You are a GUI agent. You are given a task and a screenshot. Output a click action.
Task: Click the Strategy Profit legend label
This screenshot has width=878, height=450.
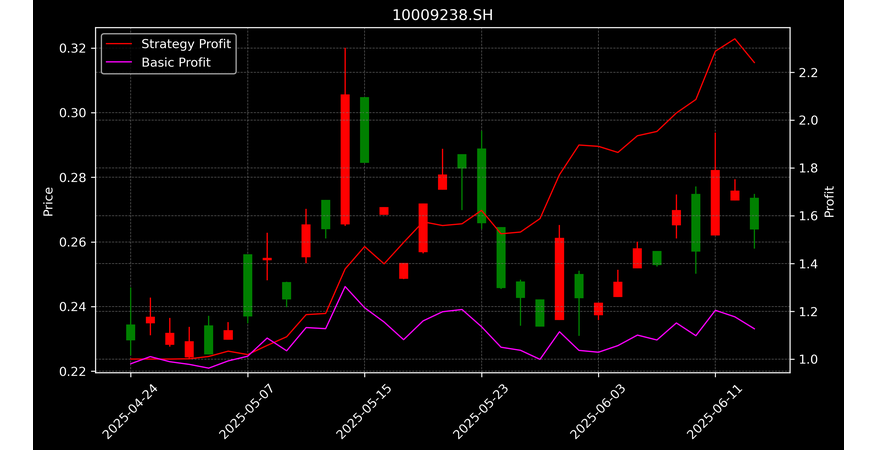coord(186,44)
